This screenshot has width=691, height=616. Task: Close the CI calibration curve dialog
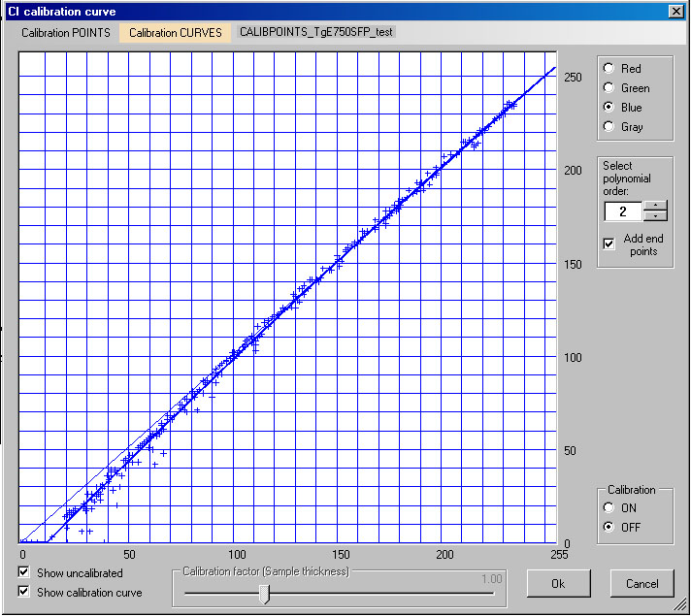pos(676,12)
